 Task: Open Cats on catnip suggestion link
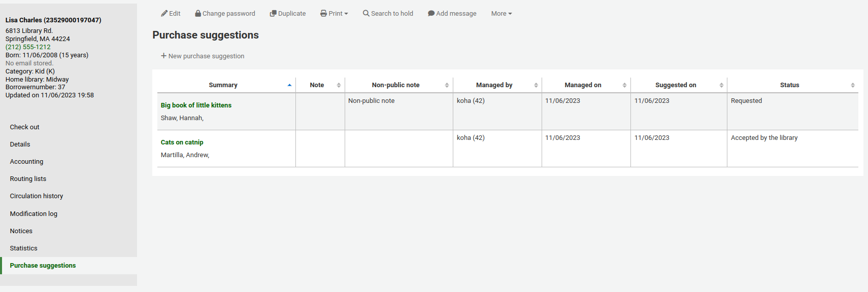point(182,142)
